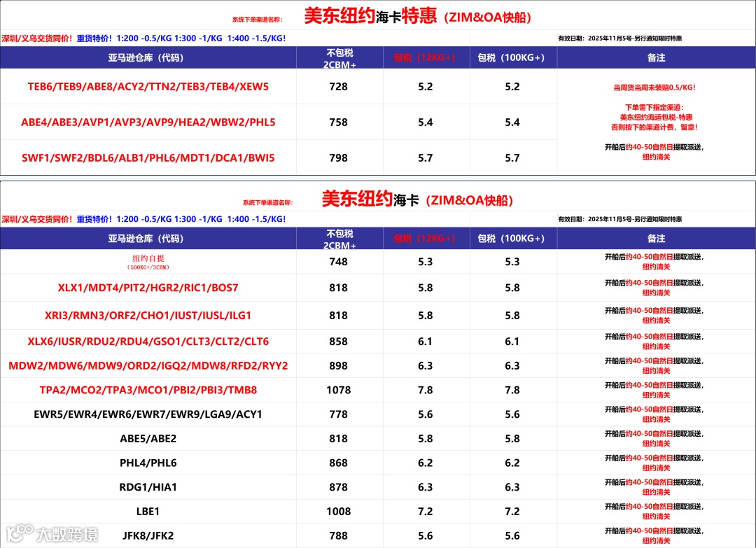Image resolution: width=756 pixels, height=548 pixels.
Task: Click the 728 price cell
Action: [x=339, y=87]
